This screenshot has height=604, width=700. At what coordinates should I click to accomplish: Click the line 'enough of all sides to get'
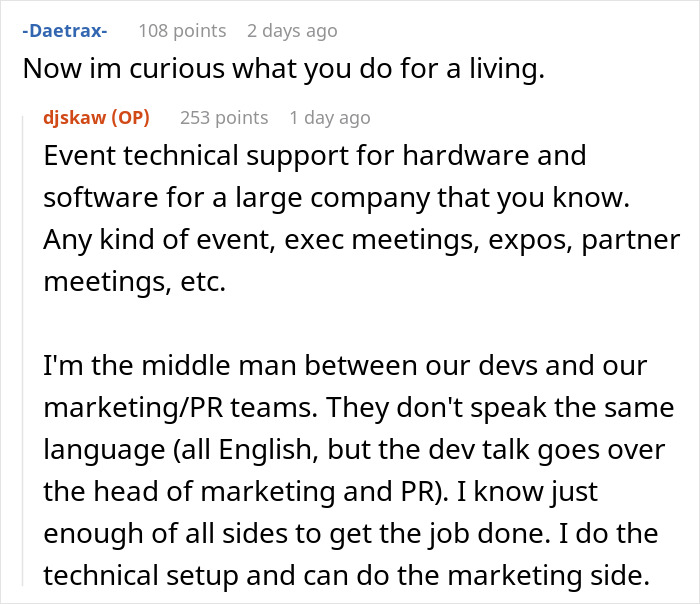(351, 533)
